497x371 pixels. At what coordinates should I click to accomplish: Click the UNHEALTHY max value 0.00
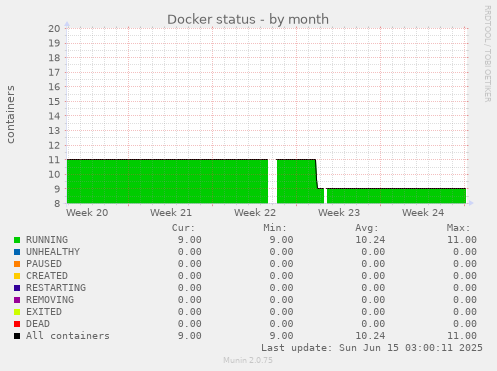(465, 252)
